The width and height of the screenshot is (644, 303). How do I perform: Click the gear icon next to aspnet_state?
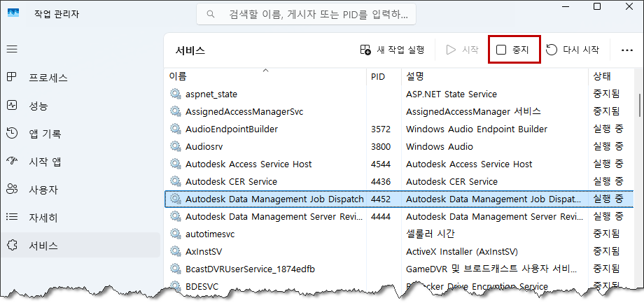(x=175, y=94)
